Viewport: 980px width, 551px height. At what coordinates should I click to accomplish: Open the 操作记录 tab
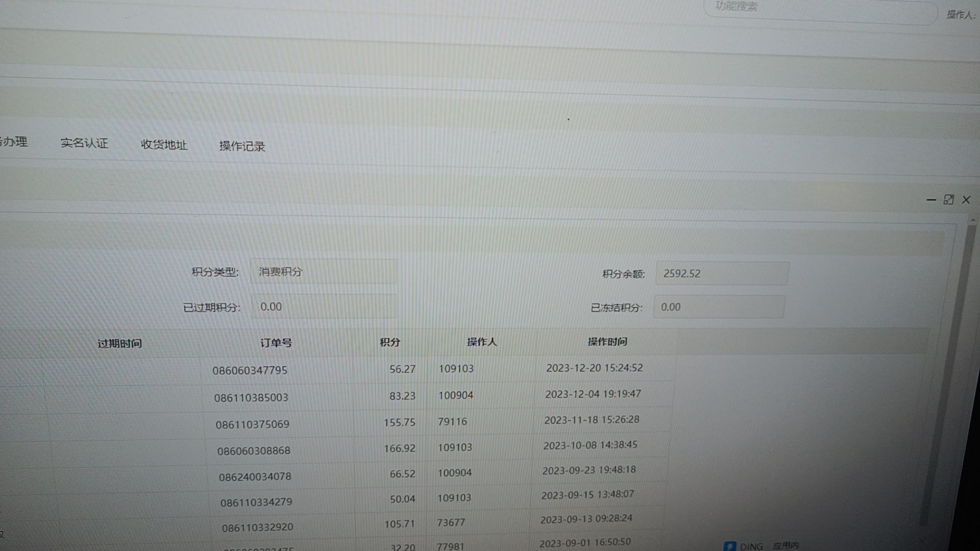click(242, 146)
